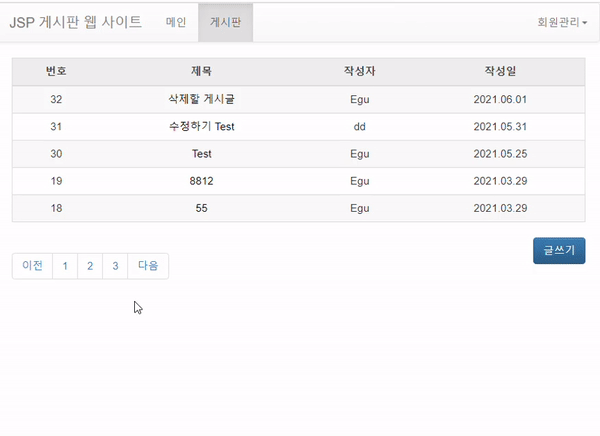Open pagination page 2
The height and width of the screenshot is (436, 600).
90,266
